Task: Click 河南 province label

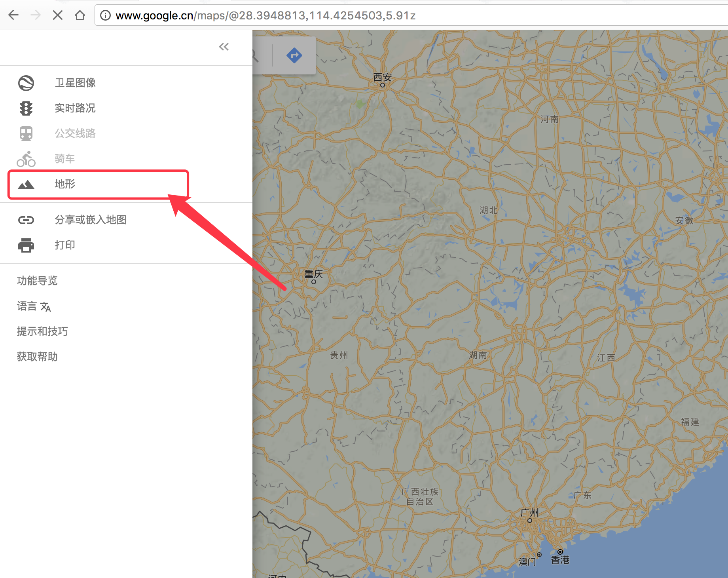Action: click(550, 119)
